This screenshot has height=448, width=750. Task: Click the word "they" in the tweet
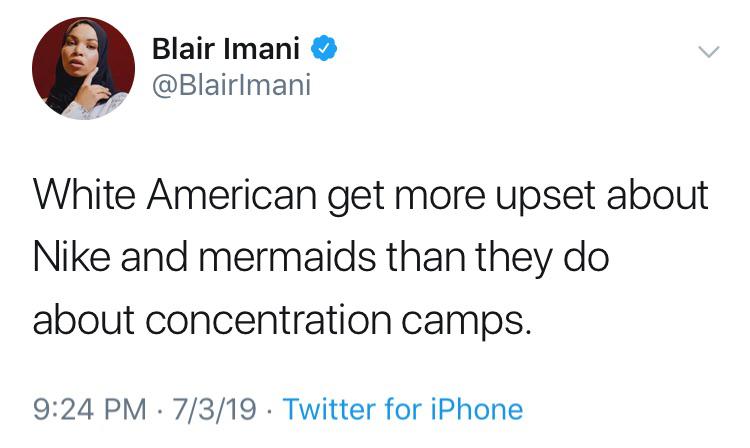click(x=514, y=257)
